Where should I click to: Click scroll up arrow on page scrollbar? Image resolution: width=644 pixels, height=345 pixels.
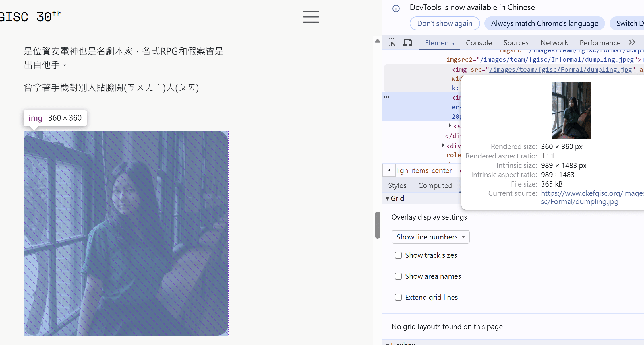pos(377,41)
